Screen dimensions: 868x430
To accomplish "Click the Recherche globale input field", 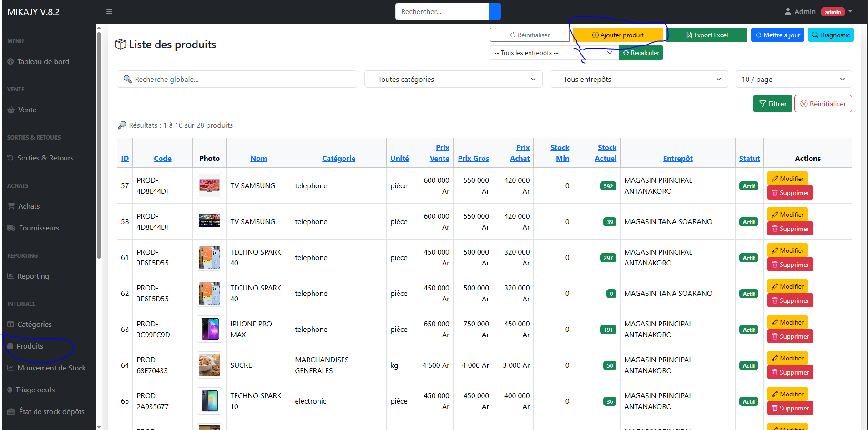I will pyautogui.click(x=237, y=79).
